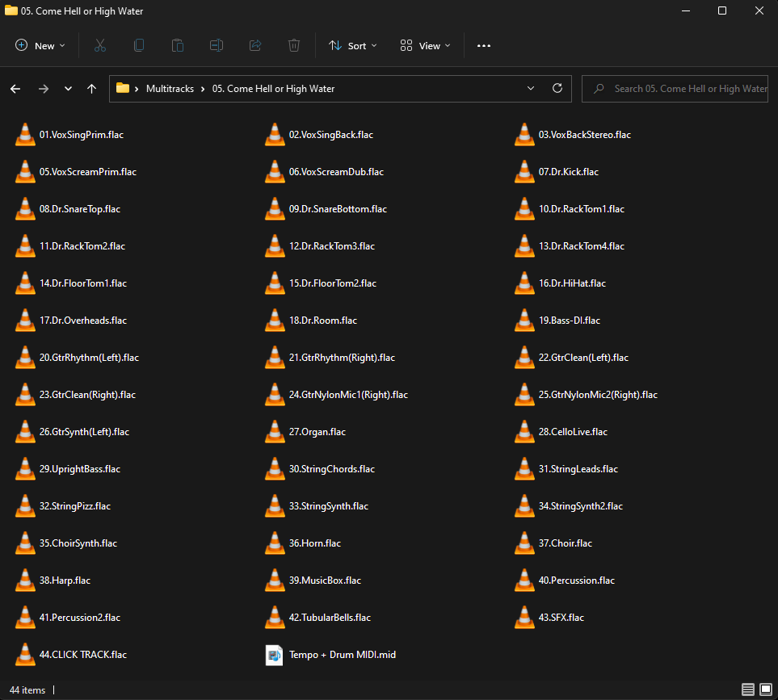Open the See more ellipsis menu

[x=484, y=45]
